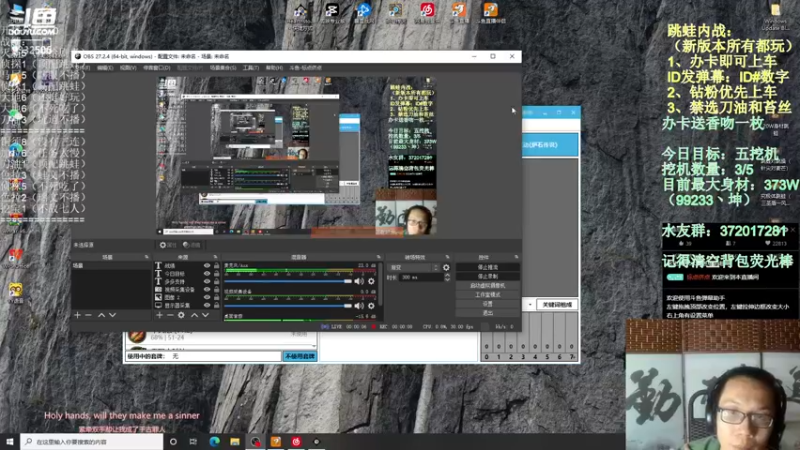Click the transition duration stepper arrows
This screenshot has width=800, height=450.
(x=447, y=277)
